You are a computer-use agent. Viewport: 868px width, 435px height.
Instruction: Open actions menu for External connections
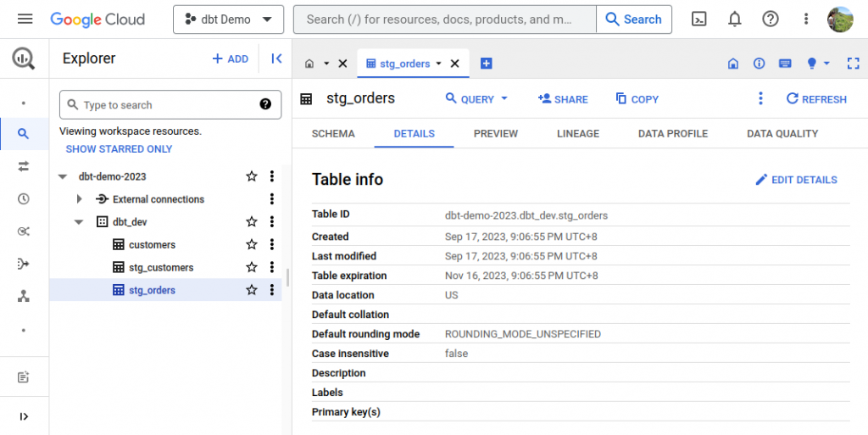tap(272, 199)
